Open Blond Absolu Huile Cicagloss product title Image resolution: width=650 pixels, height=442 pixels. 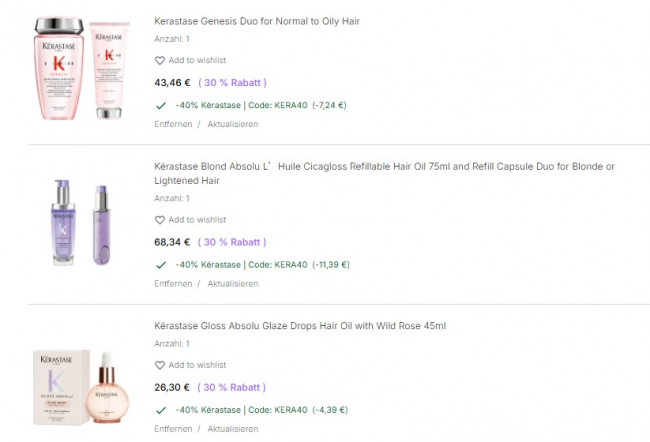[x=384, y=167]
